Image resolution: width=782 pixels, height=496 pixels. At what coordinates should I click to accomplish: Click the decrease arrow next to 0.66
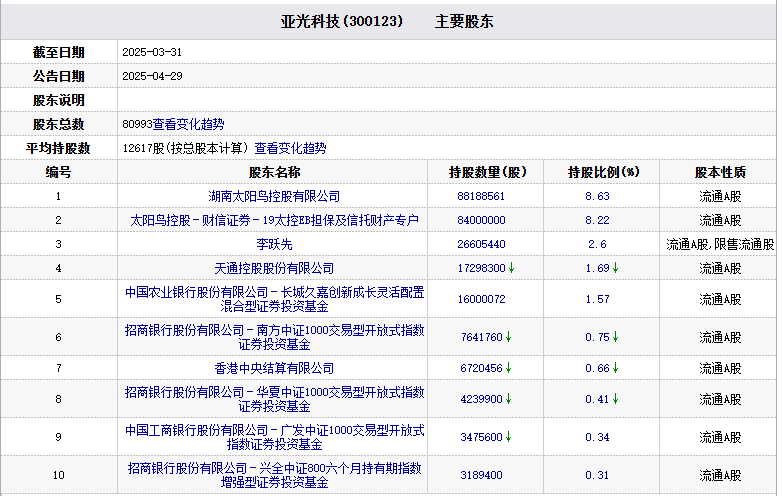[616, 368]
